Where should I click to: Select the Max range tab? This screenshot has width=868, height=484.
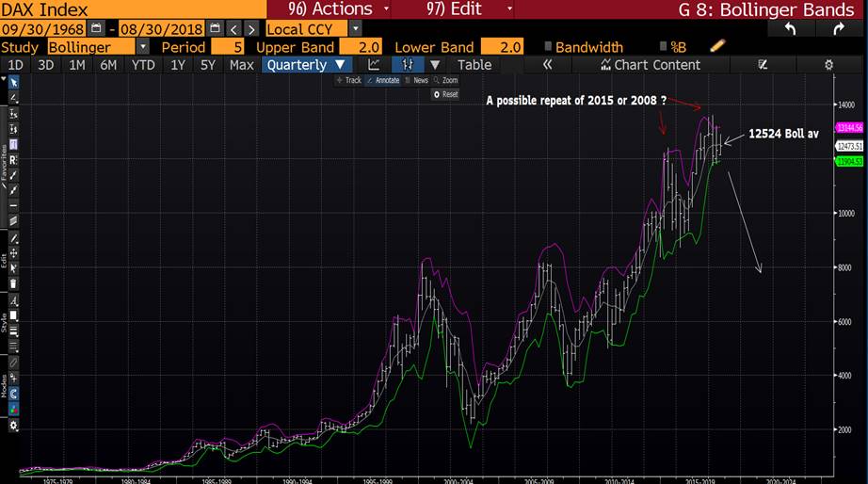coord(241,65)
